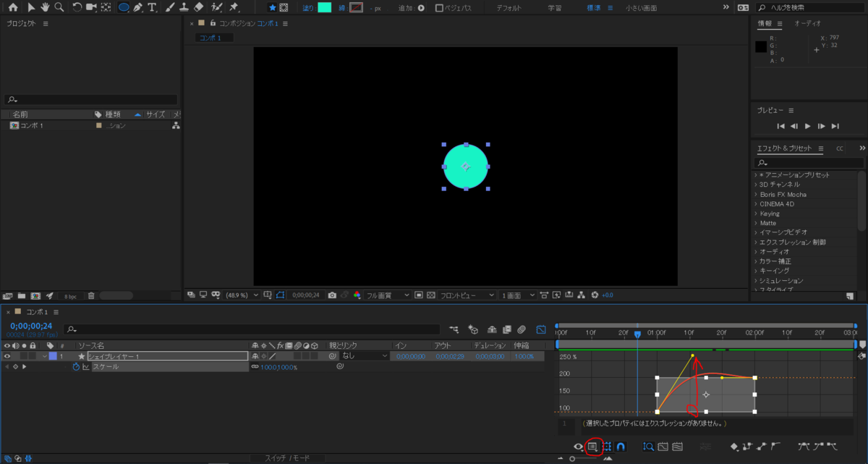Viewport: 868px width, 464px height.
Task: Select the Rotation tool
Action: pyautogui.click(x=77, y=7)
